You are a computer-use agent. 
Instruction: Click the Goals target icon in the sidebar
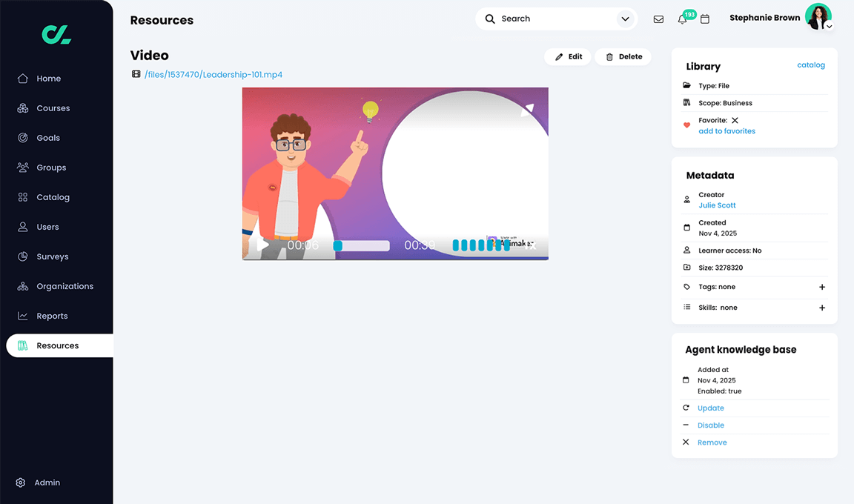[x=22, y=138]
